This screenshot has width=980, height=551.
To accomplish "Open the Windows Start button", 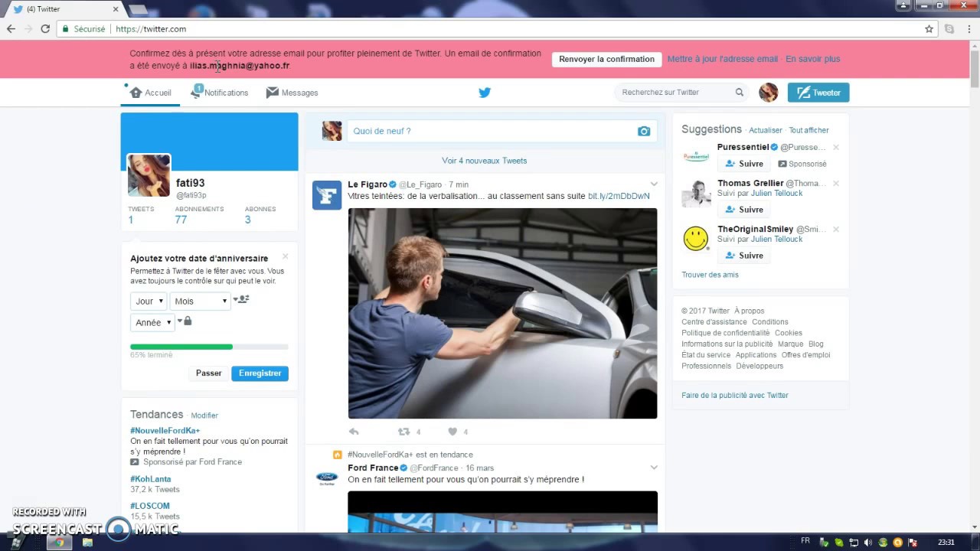I will [17, 543].
